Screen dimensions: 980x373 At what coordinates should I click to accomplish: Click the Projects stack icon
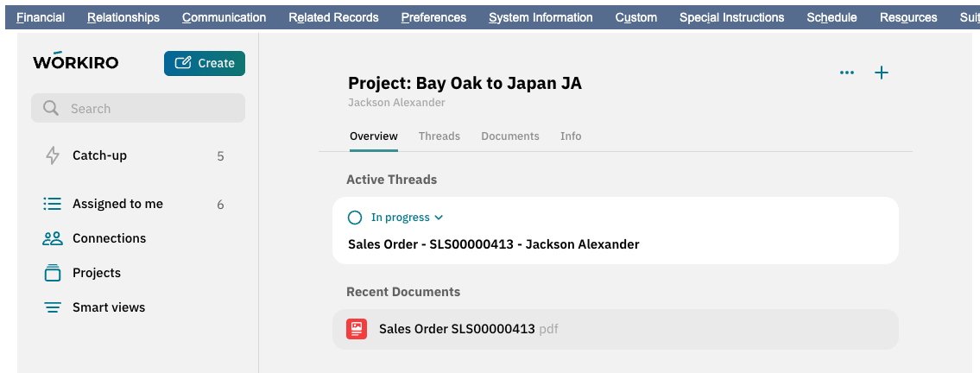[x=53, y=273]
